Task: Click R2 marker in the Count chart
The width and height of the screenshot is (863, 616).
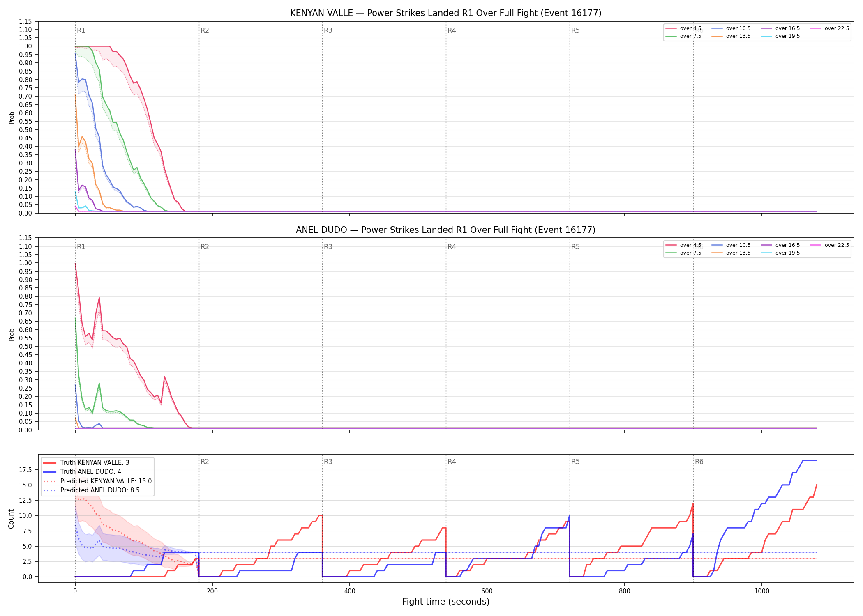Action: (205, 462)
